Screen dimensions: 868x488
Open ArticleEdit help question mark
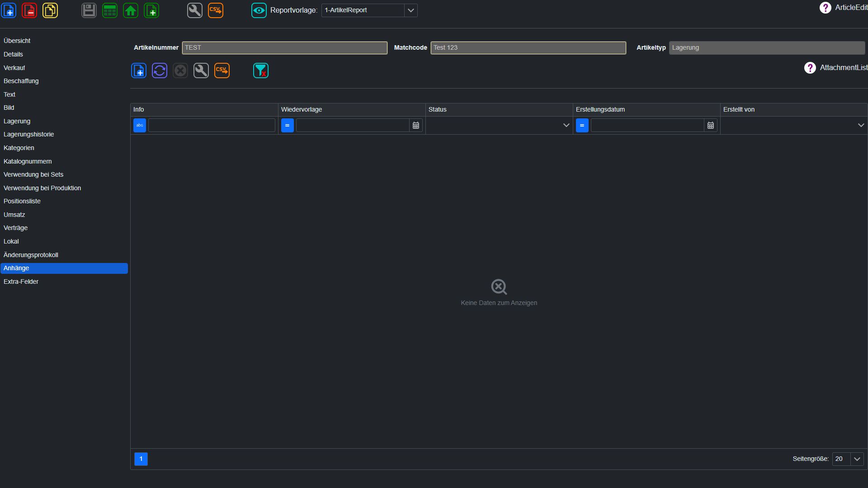tap(826, 8)
